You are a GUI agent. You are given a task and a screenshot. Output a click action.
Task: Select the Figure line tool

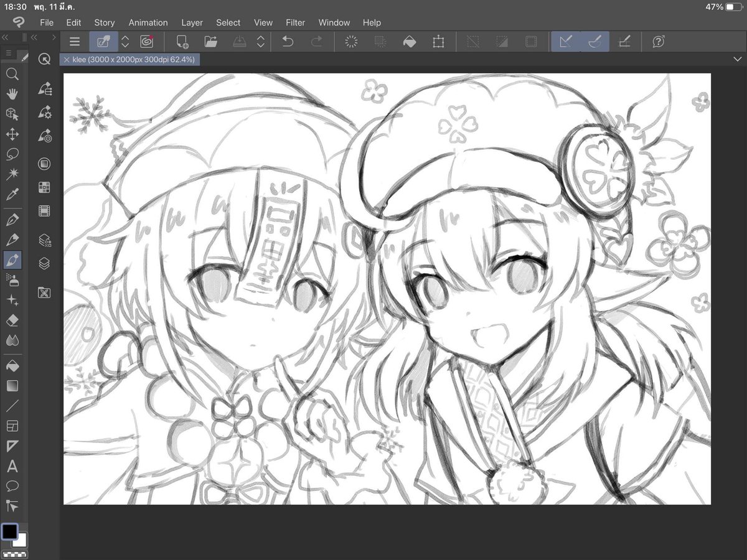tap(12, 406)
